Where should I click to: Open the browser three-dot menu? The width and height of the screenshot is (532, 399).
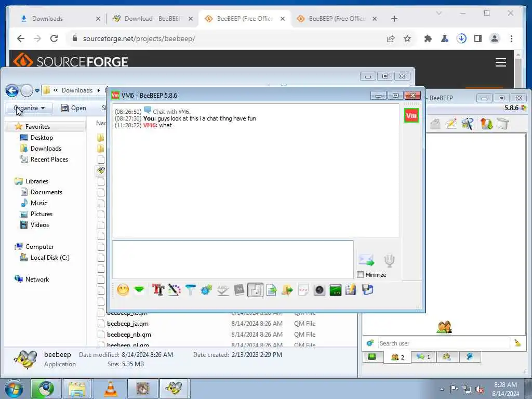pyautogui.click(x=511, y=38)
